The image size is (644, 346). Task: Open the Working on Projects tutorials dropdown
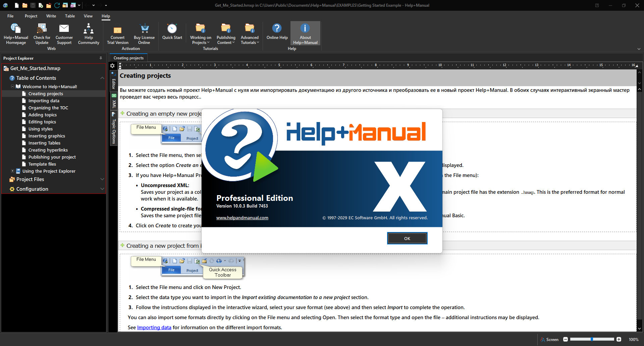(201, 34)
